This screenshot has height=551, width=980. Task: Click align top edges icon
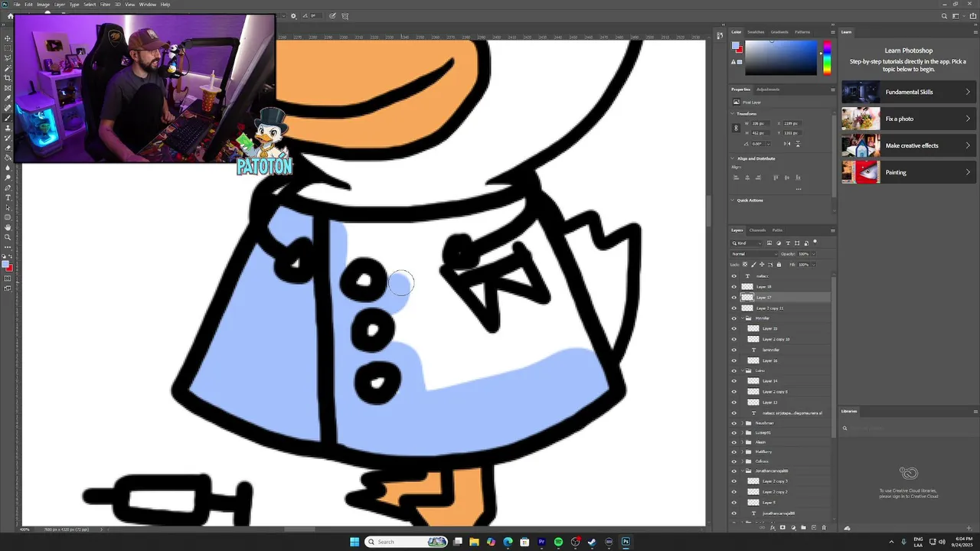point(776,178)
